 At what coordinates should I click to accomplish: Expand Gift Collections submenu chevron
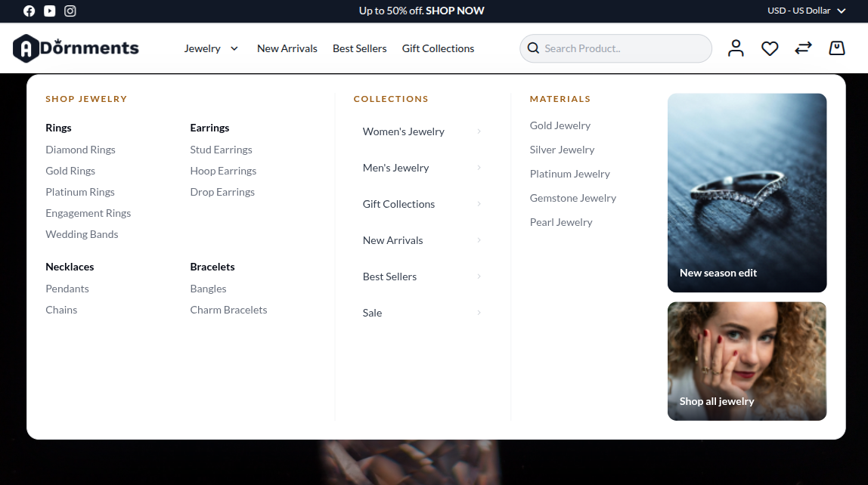point(479,204)
